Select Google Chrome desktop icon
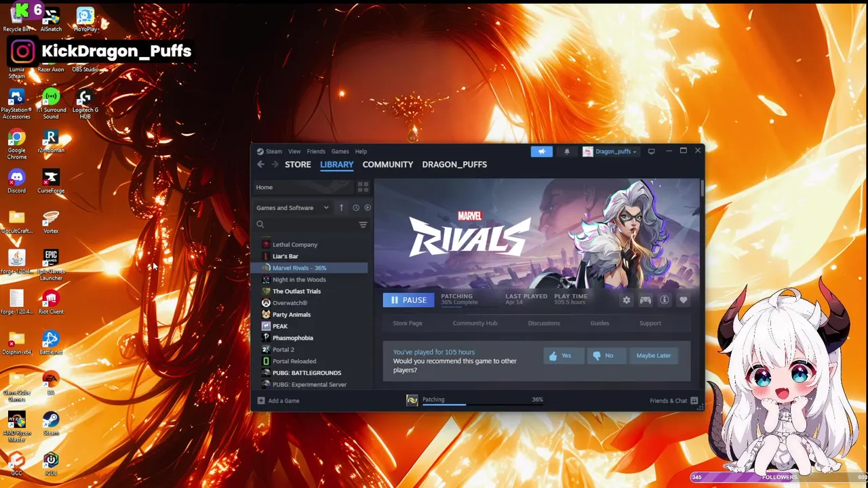This screenshot has height=488, width=868. point(16,145)
